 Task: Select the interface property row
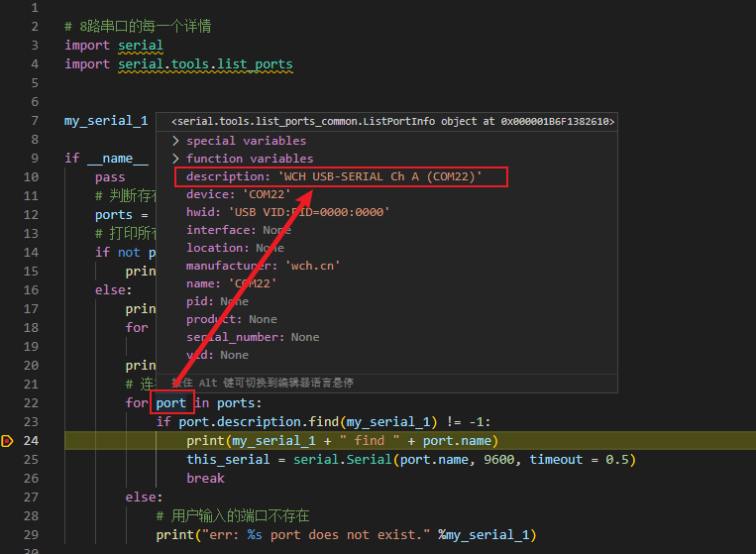(x=238, y=230)
